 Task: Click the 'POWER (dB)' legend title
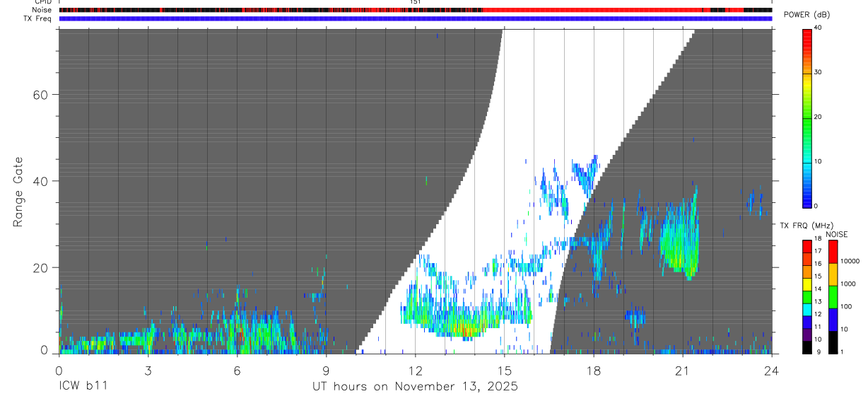(807, 15)
